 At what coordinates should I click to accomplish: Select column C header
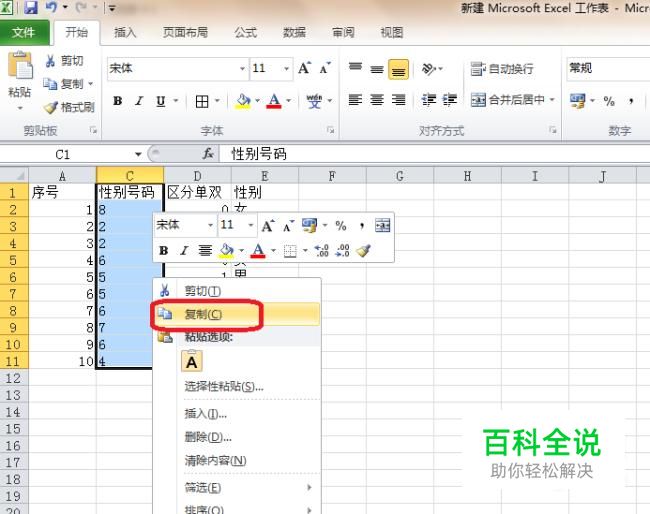tap(130, 176)
